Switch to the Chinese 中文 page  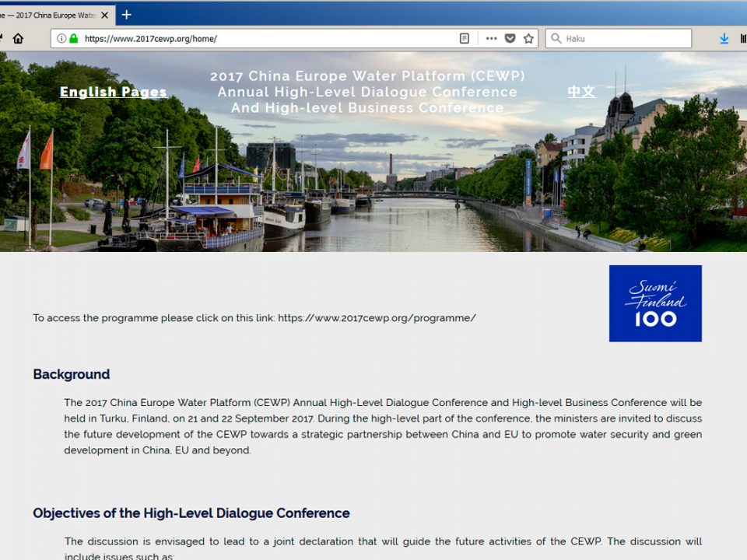pos(581,92)
